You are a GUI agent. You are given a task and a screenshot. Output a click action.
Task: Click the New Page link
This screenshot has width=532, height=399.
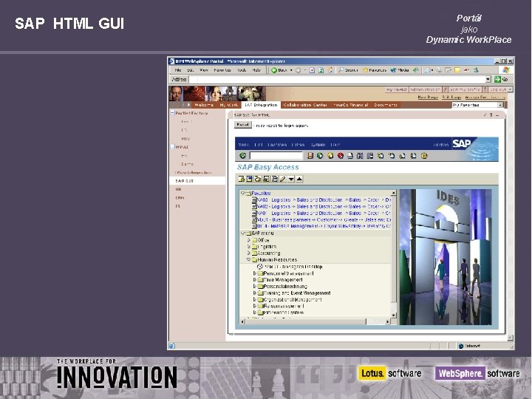coord(428,97)
